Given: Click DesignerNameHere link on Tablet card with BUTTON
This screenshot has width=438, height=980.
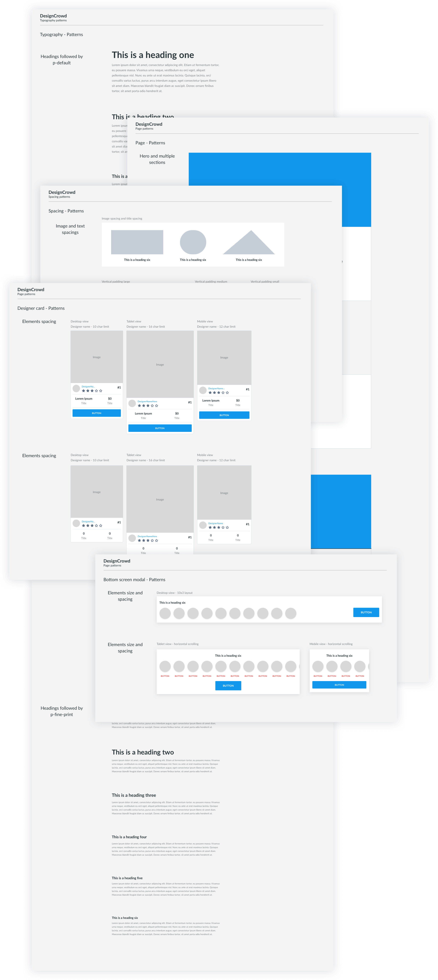Looking at the screenshot, I should [147, 401].
